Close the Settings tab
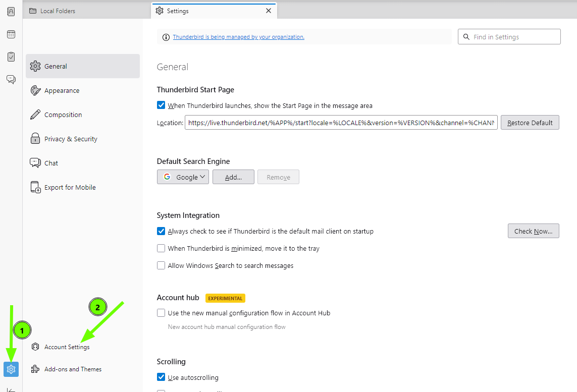Image resolution: width=577 pixels, height=392 pixels. [x=269, y=11]
